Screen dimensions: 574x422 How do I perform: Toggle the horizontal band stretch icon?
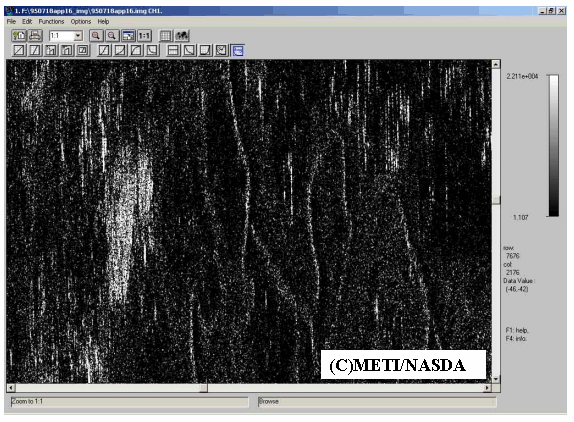coord(173,50)
